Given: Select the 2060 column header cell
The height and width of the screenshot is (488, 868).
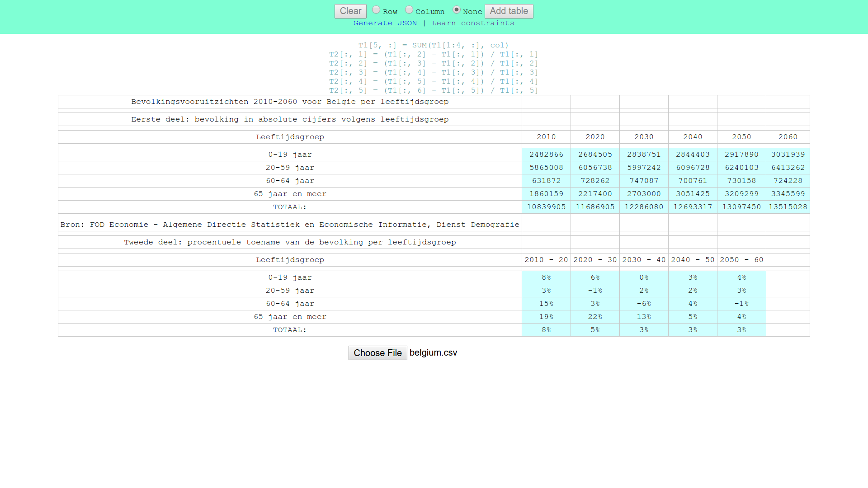Looking at the screenshot, I should pos(788,137).
